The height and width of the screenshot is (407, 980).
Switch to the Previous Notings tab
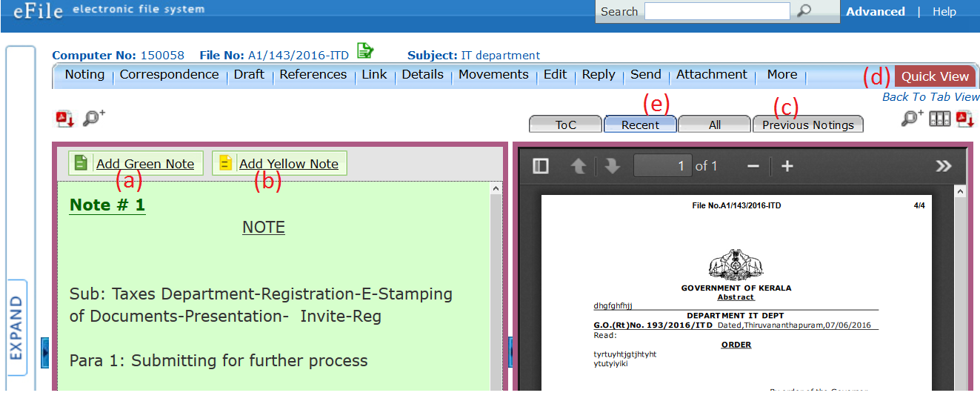pyautogui.click(x=807, y=125)
